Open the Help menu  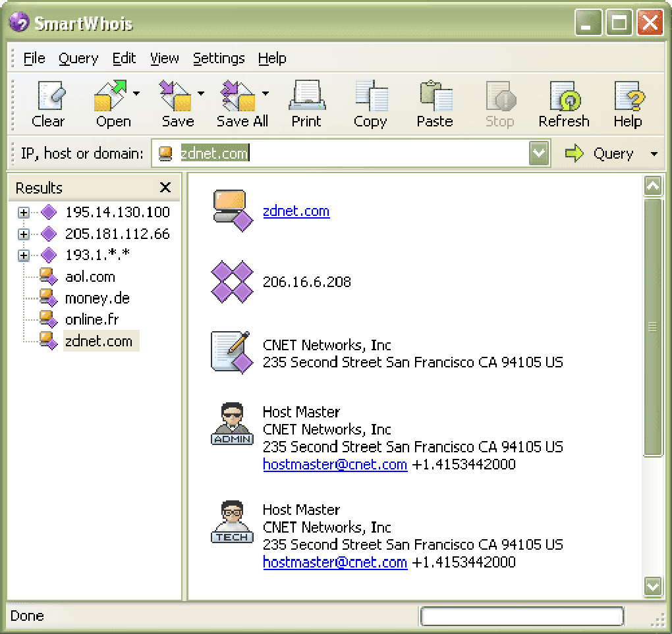(x=271, y=58)
